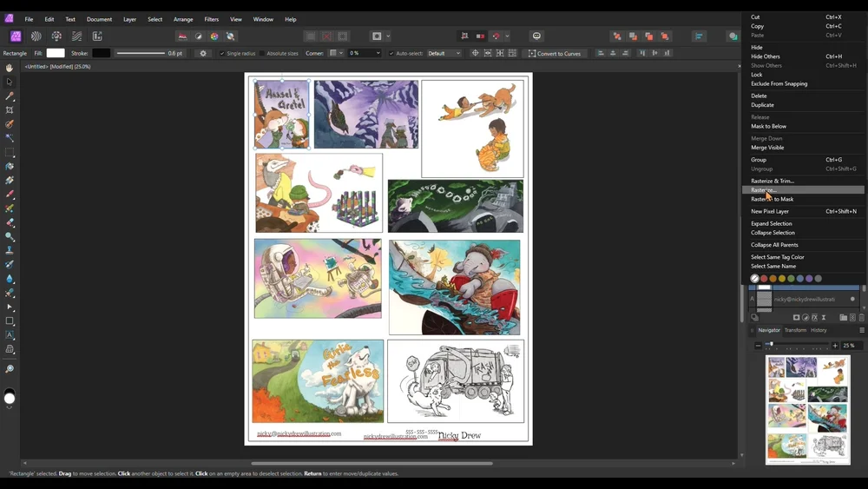This screenshot has height=489, width=868.
Task: Expand the corner percentage dropdown
Action: pos(377,53)
